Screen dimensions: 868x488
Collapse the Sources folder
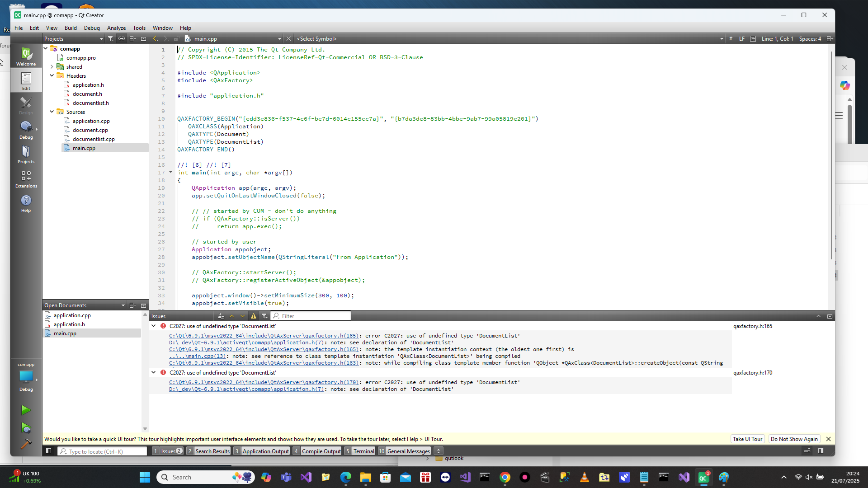click(x=52, y=112)
